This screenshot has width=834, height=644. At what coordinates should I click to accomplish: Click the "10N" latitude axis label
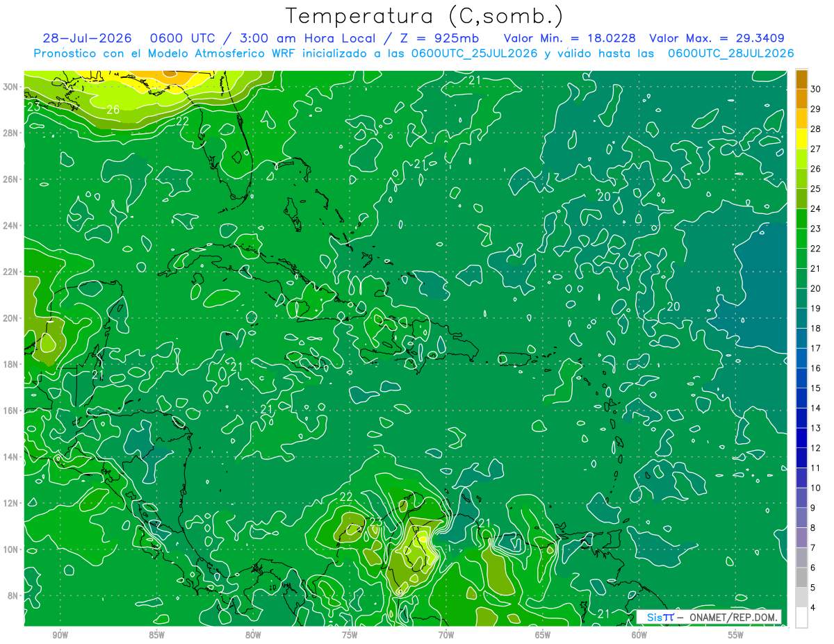[11, 550]
